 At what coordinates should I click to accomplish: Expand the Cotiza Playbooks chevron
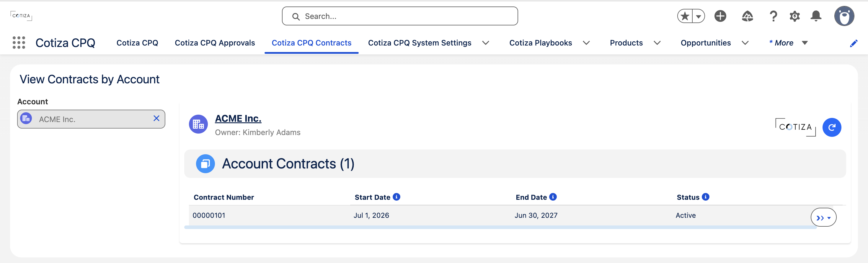click(586, 43)
